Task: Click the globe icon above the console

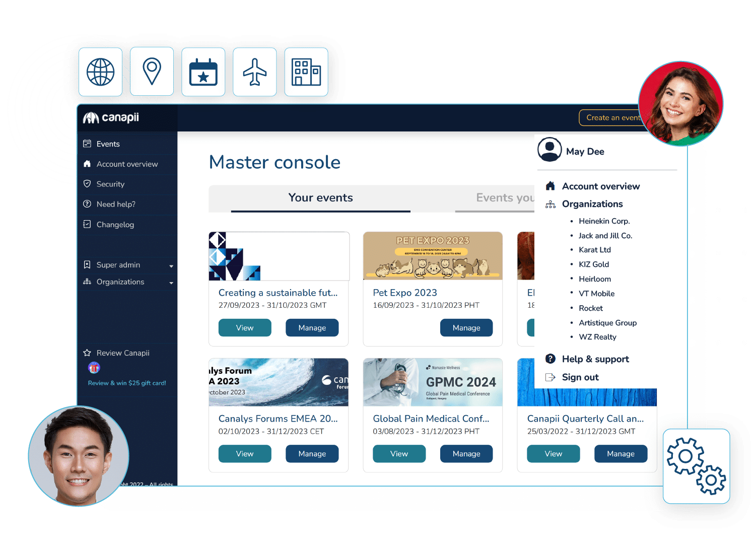Action: click(101, 72)
